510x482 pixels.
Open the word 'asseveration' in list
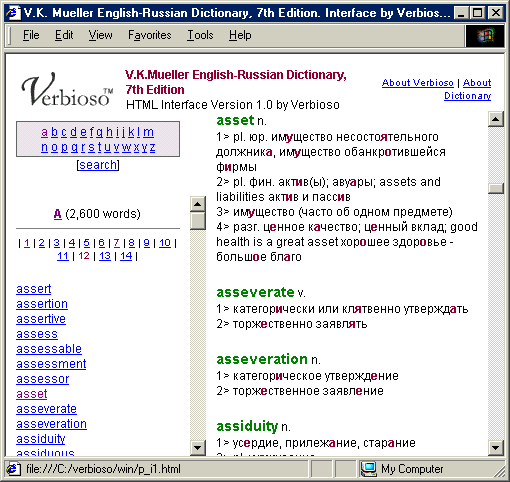pos(52,424)
